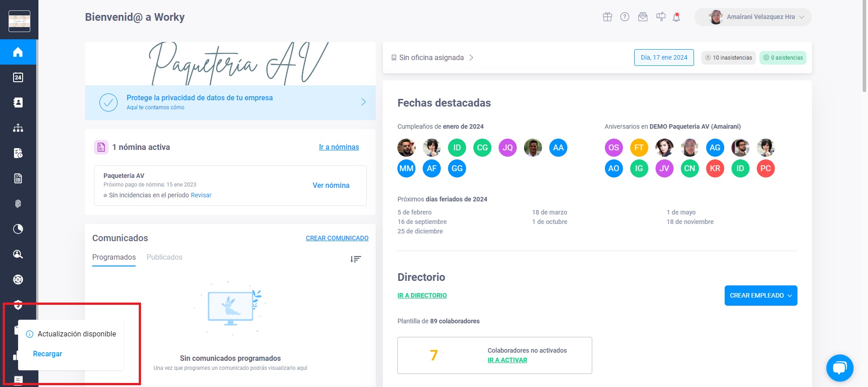Click the AF birthday avatar
This screenshot has width=868, height=387.
tap(432, 168)
